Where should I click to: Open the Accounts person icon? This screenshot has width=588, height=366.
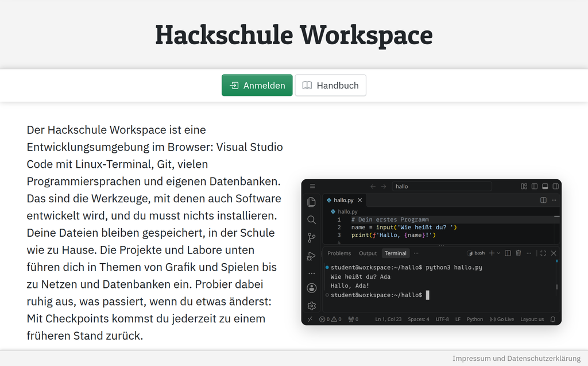click(x=312, y=288)
